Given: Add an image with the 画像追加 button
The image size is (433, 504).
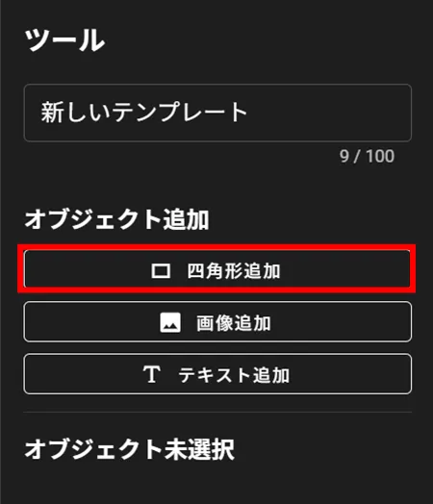Looking at the screenshot, I should coord(217,322).
